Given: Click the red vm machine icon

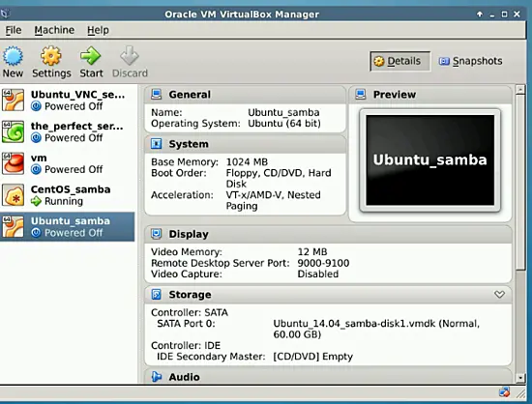Looking at the screenshot, I should pyautogui.click(x=13, y=163).
